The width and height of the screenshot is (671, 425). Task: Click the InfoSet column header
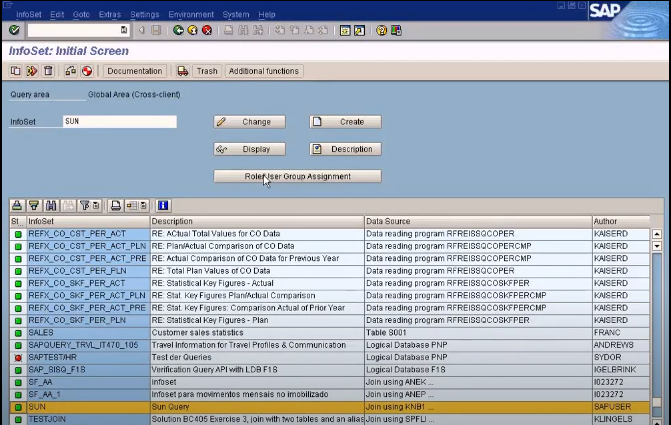click(x=88, y=221)
